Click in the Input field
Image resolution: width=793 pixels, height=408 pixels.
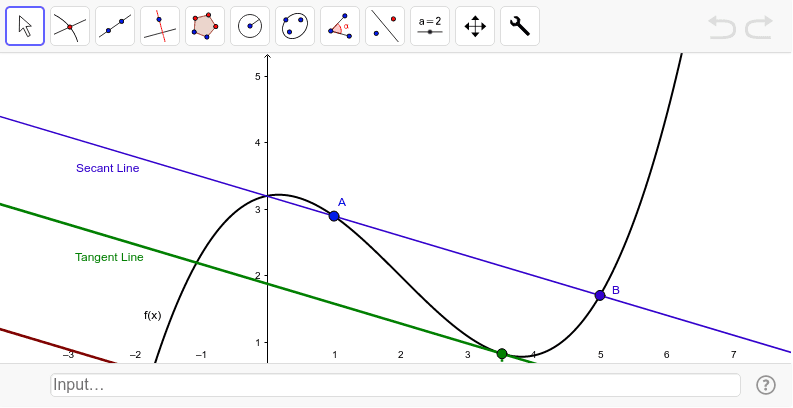395,385
